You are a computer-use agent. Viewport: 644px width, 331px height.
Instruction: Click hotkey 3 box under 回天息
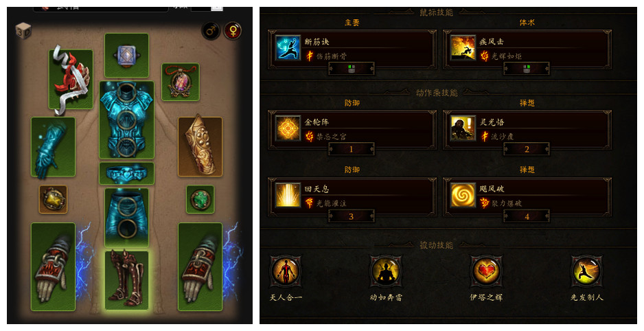[x=351, y=216]
